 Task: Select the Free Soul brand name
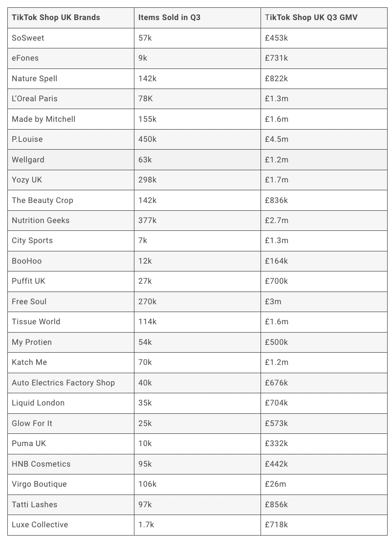click(29, 302)
